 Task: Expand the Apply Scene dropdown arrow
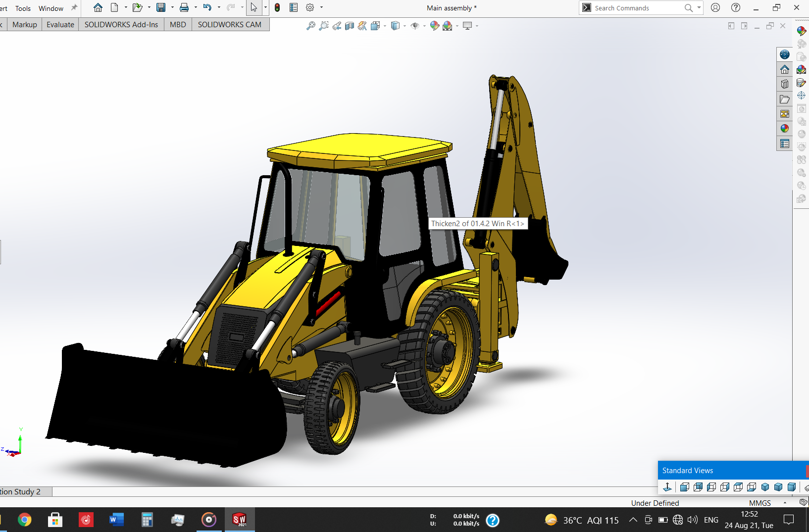click(457, 26)
